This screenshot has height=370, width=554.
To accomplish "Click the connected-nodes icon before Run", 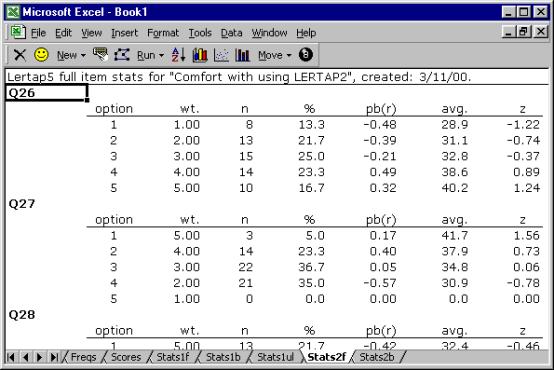I will pyautogui.click(x=122, y=55).
